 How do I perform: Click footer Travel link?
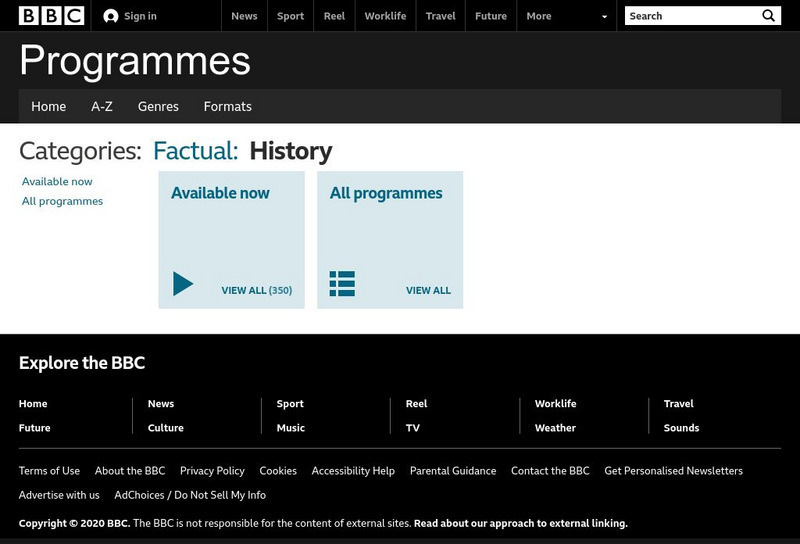(679, 404)
